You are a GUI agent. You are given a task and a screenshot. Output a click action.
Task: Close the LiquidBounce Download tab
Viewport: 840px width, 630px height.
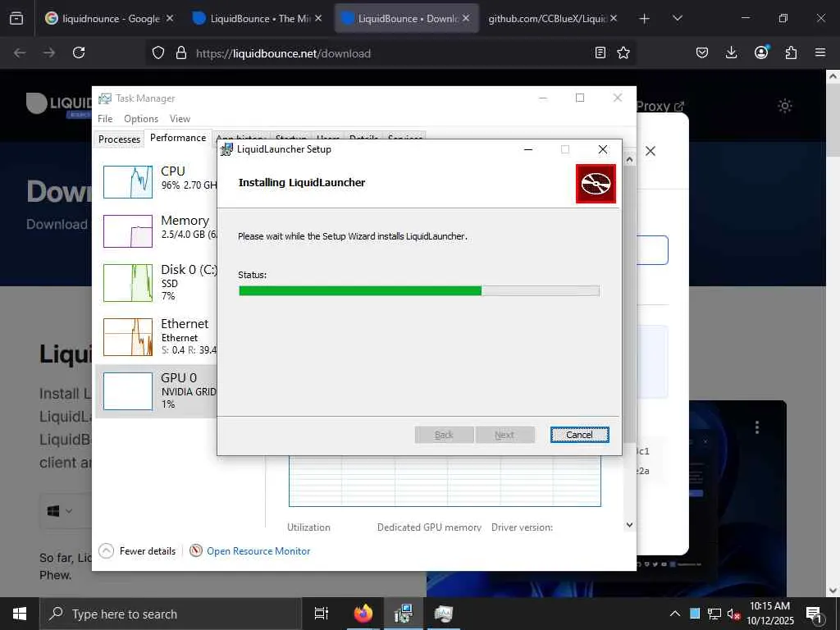(466, 18)
